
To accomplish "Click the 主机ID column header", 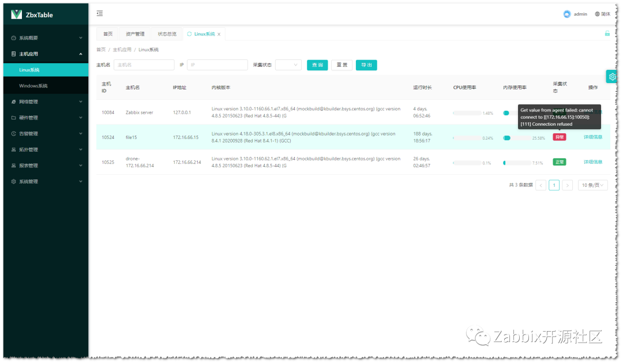I will (x=106, y=88).
